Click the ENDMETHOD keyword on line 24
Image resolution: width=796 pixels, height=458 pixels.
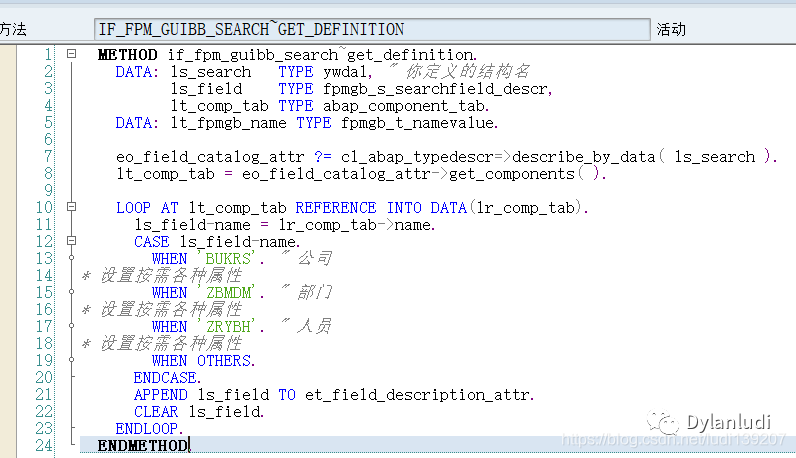pyautogui.click(x=143, y=445)
